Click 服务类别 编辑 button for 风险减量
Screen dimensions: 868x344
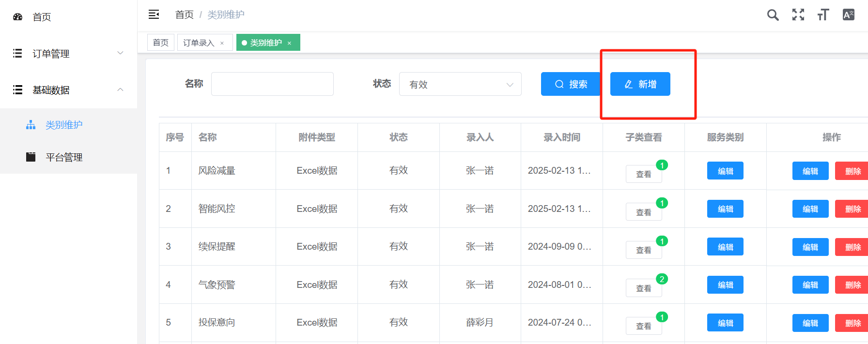pos(725,171)
